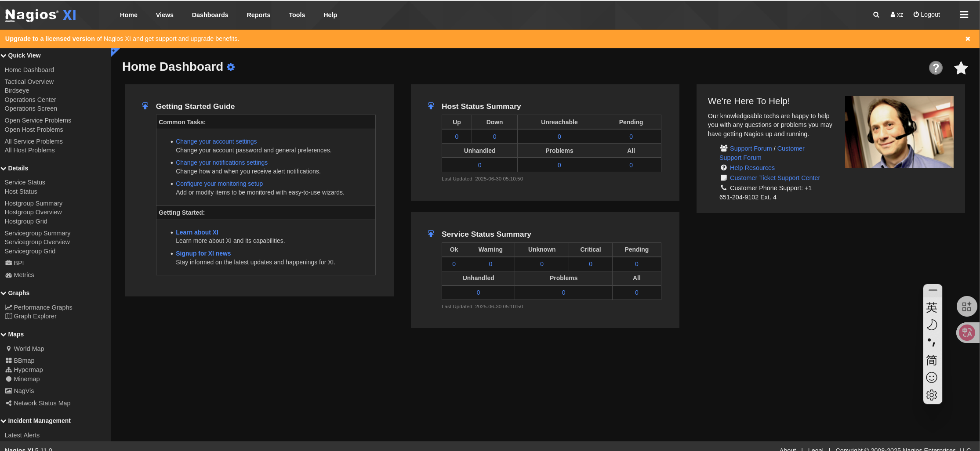Click the support technician photo
The height and width of the screenshot is (451, 980).
point(899,132)
